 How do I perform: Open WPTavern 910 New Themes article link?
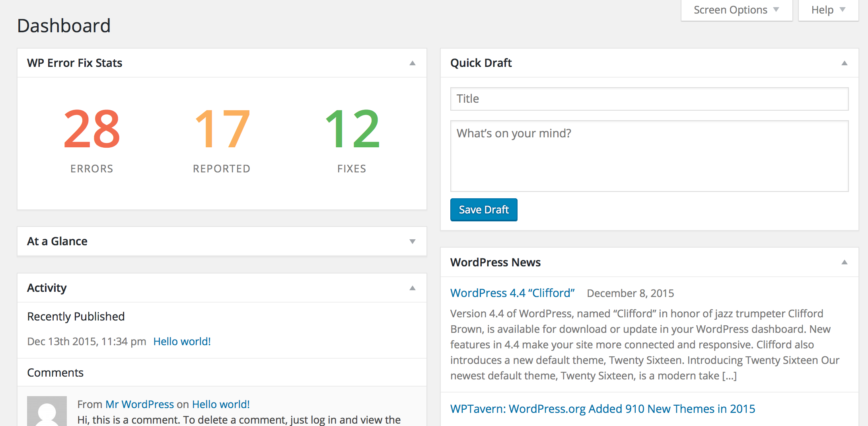coord(603,409)
